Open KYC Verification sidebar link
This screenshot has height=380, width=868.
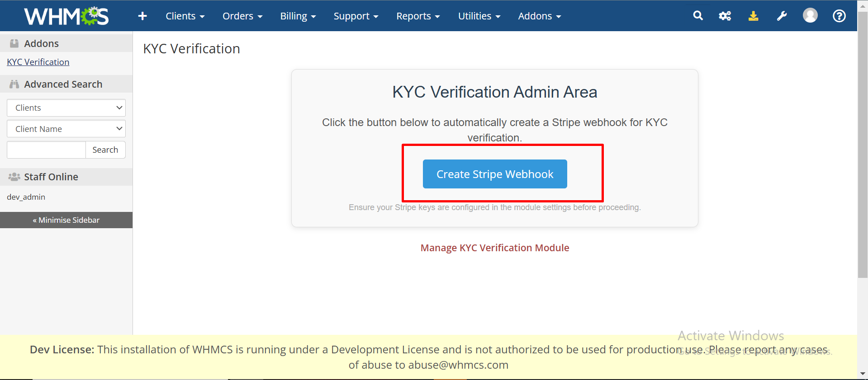pos(38,62)
